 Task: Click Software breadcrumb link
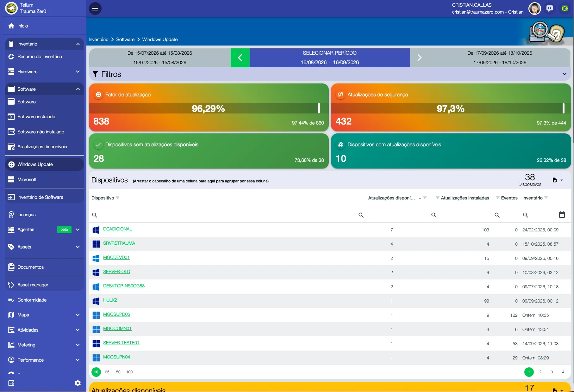pyautogui.click(x=125, y=40)
